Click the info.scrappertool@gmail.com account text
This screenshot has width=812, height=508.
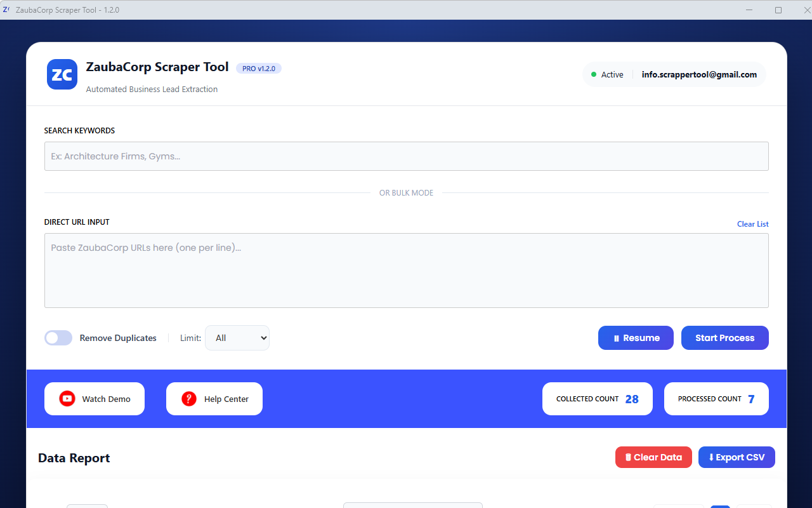(699, 74)
